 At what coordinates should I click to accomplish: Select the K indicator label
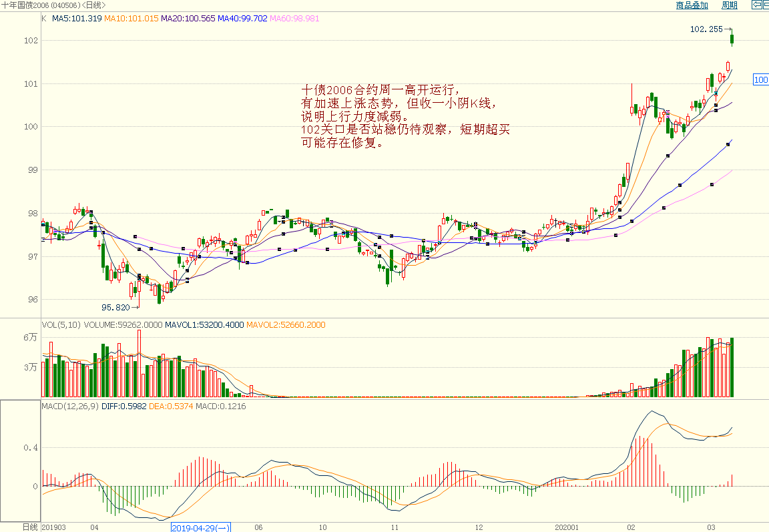(44, 19)
